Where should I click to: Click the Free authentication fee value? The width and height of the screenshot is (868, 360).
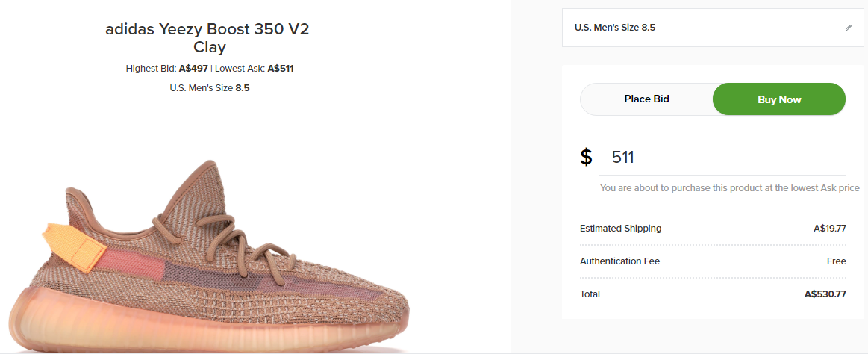click(836, 261)
